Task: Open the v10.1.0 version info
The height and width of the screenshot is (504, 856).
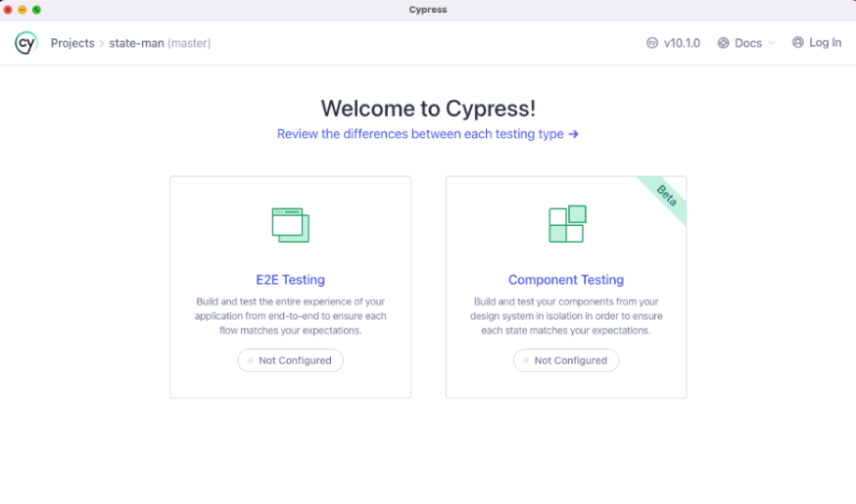Action: click(682, 43)
